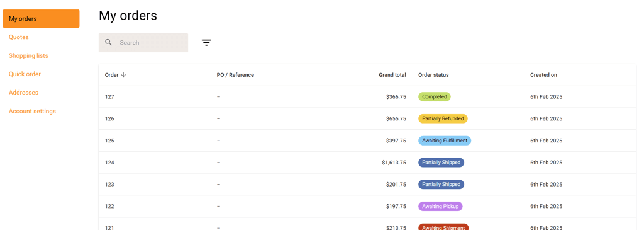The height and width of the screenshot is (230, 644).
Task: Click grand total $1,613.75
Action: coord(394,162)
